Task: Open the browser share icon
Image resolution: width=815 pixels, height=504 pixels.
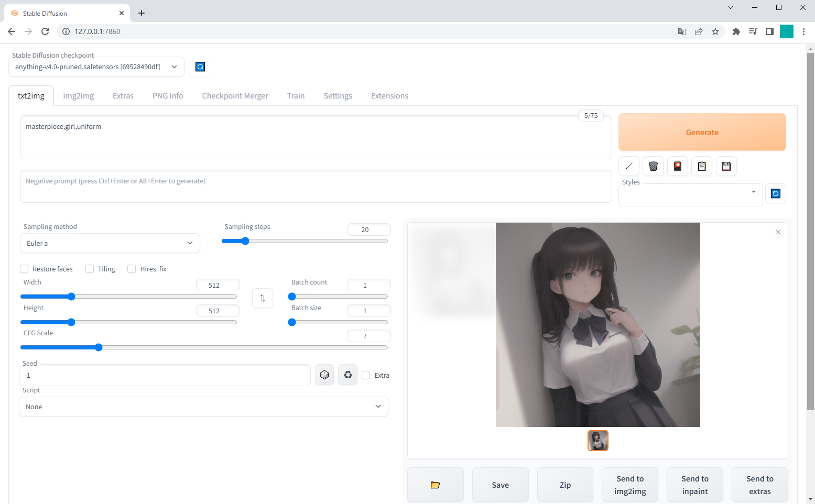Action: click(x=699, y=31)
